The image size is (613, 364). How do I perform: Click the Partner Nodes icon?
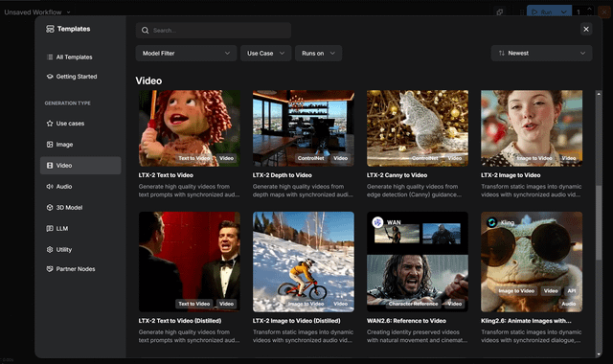click(50, 269)
